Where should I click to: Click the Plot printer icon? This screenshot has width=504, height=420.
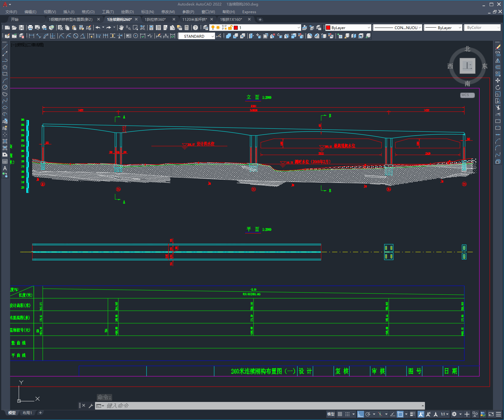[x=30, y=28]
